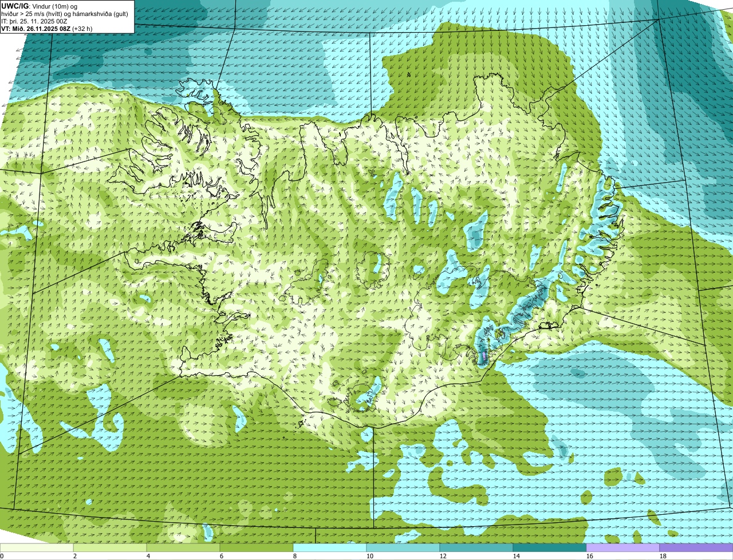Screen dimensions: 733x560
Task: Click the 0–2 m/s pale yellow legend swatch
Action: tap(37, 548)
